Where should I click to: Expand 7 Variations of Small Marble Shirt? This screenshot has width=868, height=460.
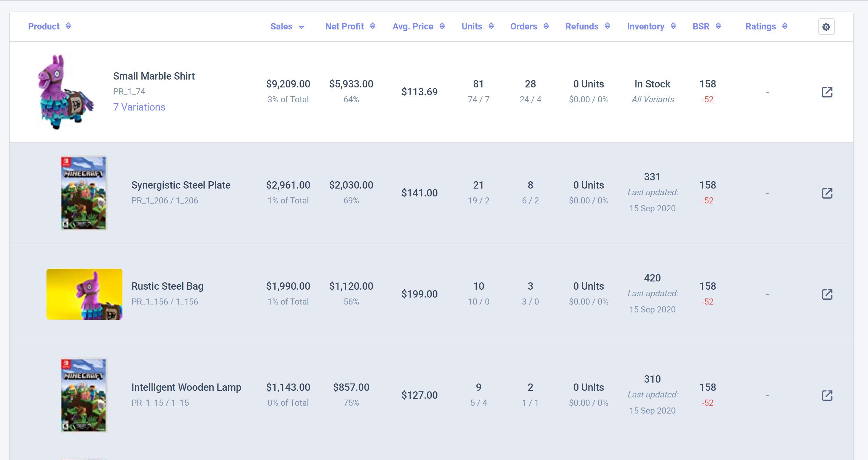pos(139,107)
